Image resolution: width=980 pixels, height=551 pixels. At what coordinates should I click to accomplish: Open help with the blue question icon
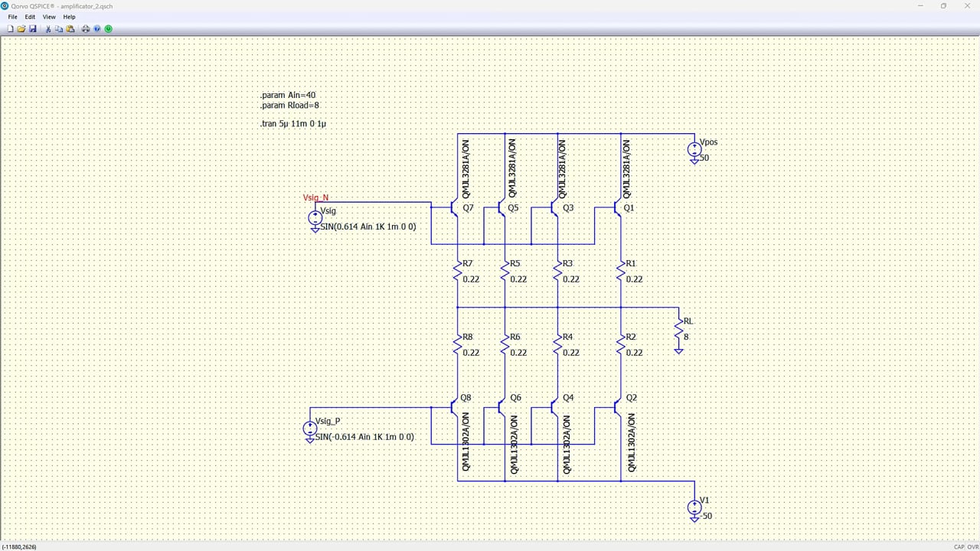pyautogui.click(x=97, y=29)
